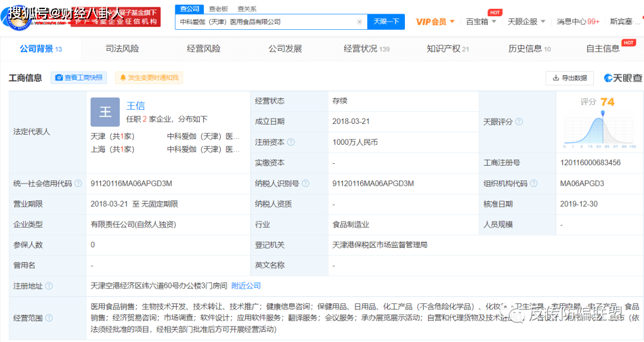
Task: Select the 天津港保税区市场监督管理局 authority text
Action: [380, 245]
